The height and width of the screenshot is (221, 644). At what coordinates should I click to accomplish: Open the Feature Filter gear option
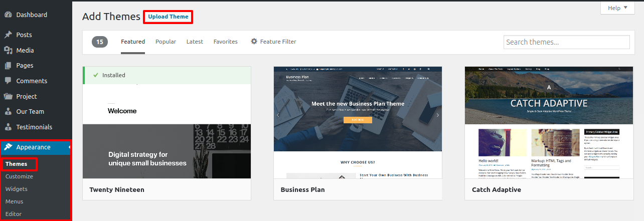pyautogui.click(x=273, y=42)
